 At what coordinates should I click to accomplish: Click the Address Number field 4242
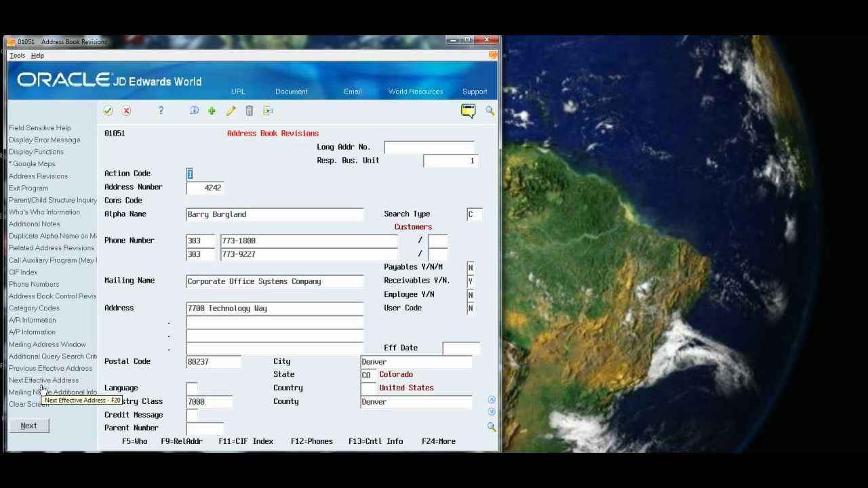pos(205,188)
